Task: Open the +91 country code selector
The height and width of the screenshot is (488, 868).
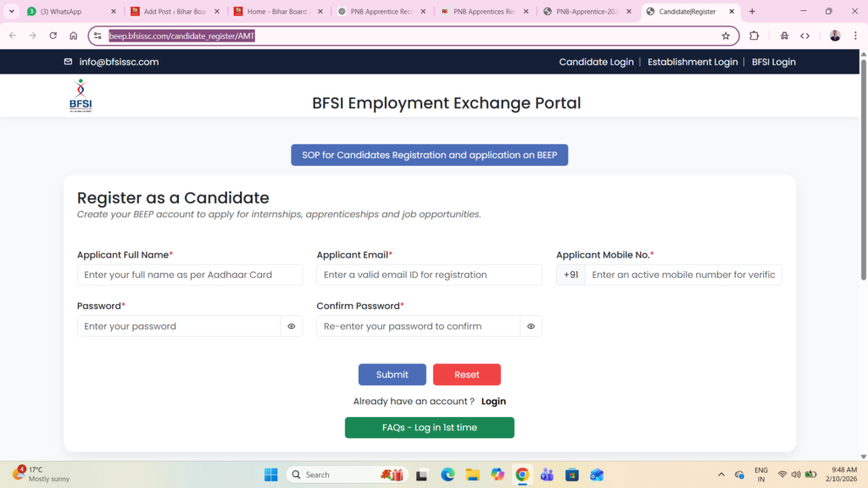Action: (x=570, y=274)
